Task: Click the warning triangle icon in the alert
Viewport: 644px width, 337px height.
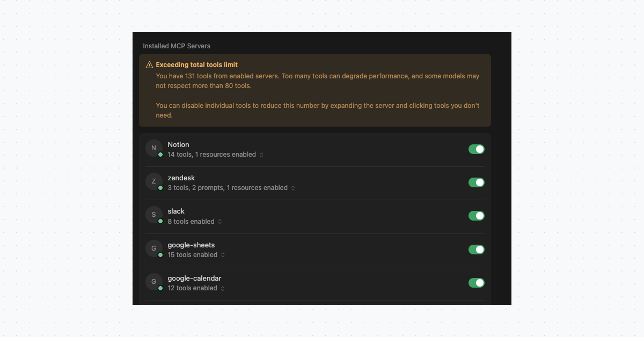Action: (x=149, y=65)
